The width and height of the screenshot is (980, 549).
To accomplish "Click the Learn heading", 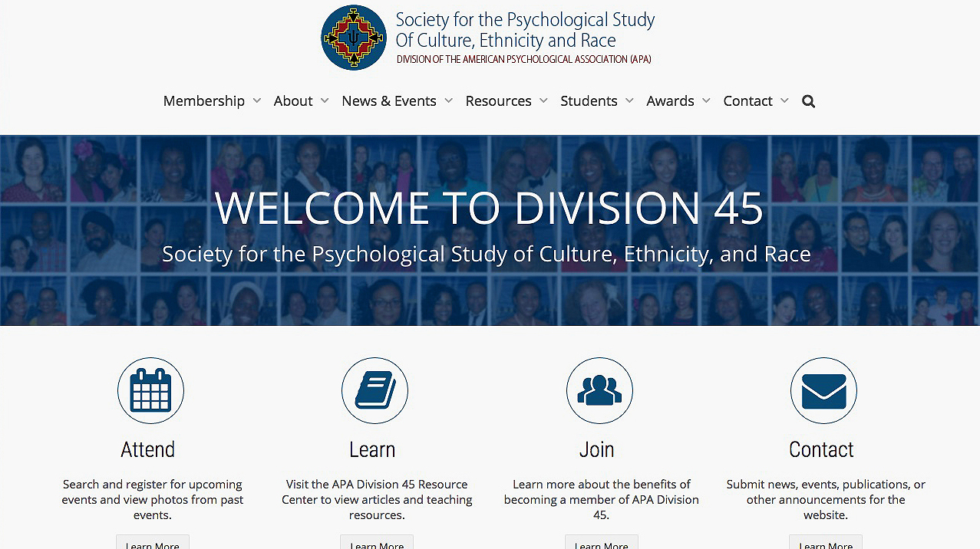I will point(372,449).
